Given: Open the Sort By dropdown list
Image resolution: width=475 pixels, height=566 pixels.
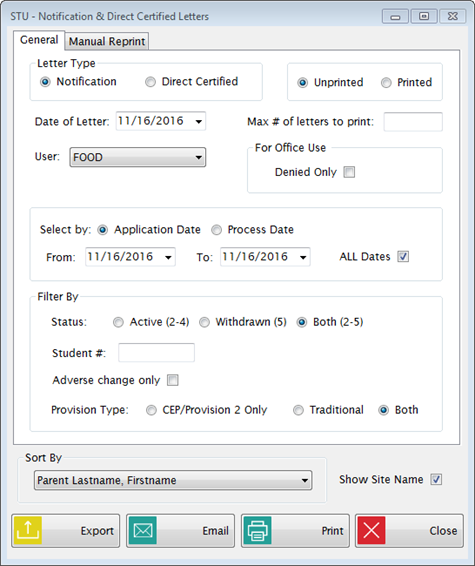Looking at the screenshot, I should pyautogui.click(x=173, y=480).
